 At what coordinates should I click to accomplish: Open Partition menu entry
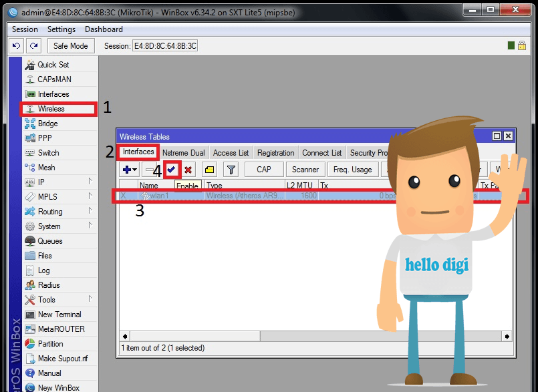(60, 344)
